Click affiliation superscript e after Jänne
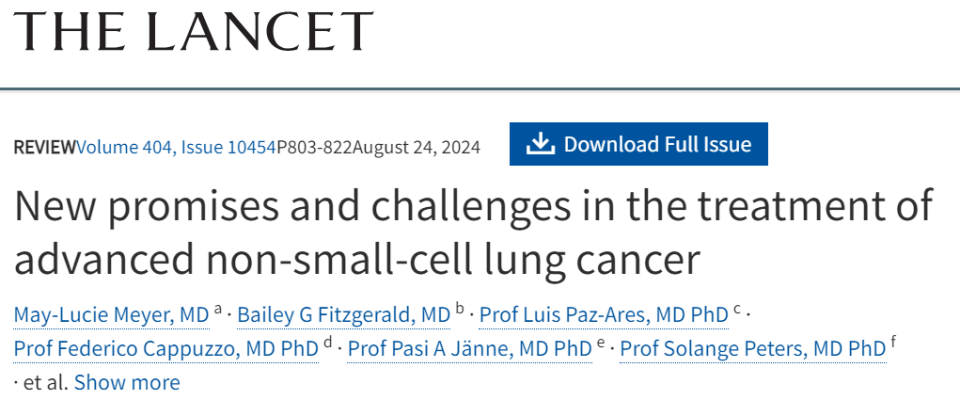This screenshot has width=960, height=400. (601, 343)
